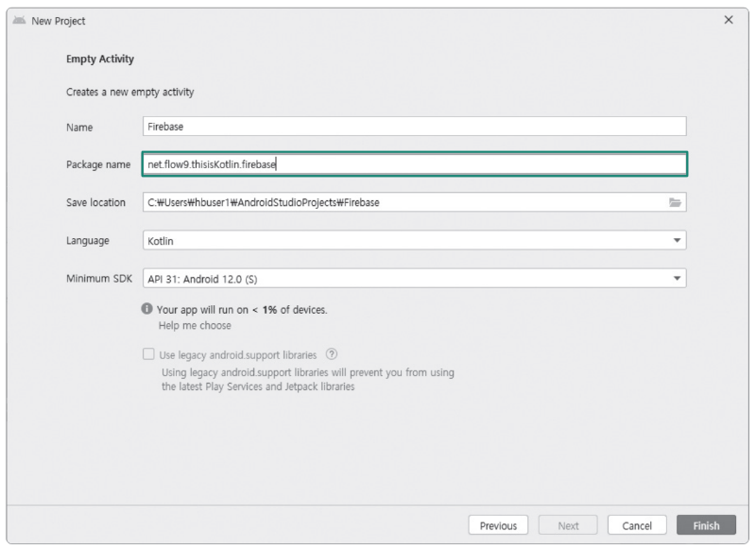Focus the Name field containing Firebase

[415, 127]
